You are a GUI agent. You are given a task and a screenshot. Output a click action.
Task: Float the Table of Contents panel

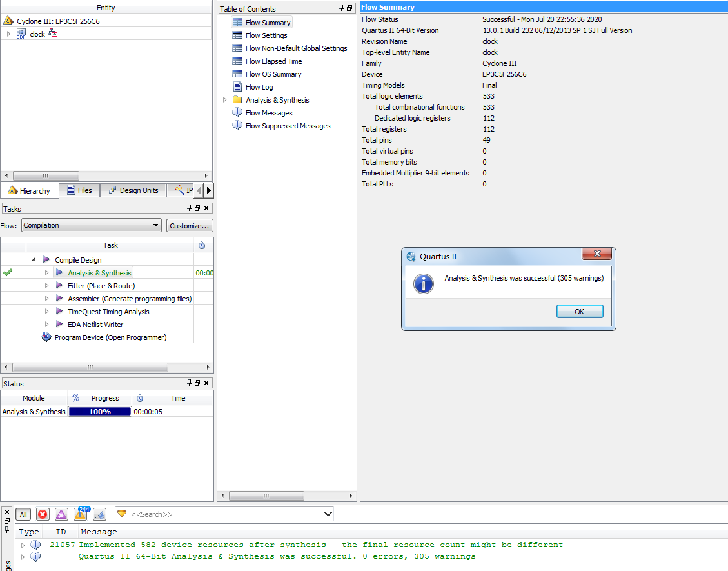349,8
